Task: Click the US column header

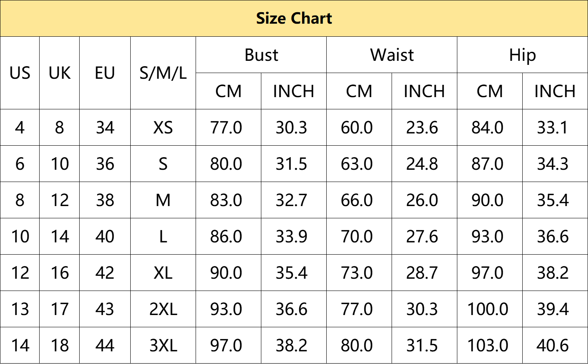Action: coord(20,73)
